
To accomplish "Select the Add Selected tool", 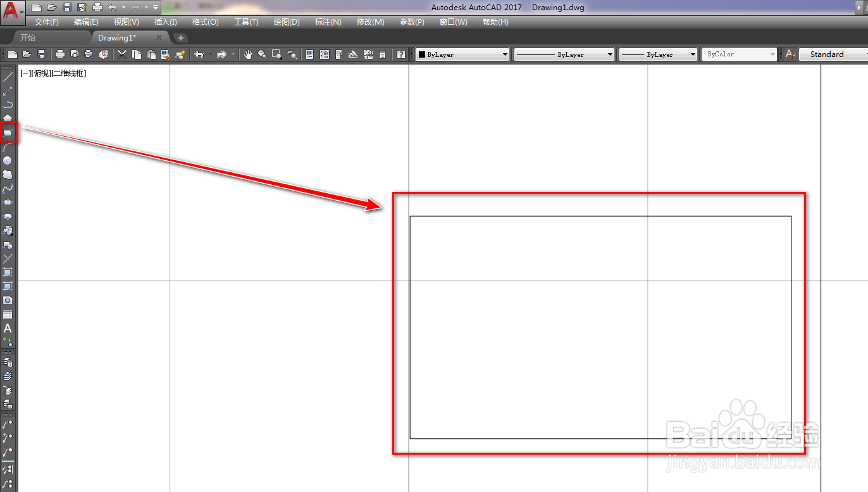I will coord(8,342).
